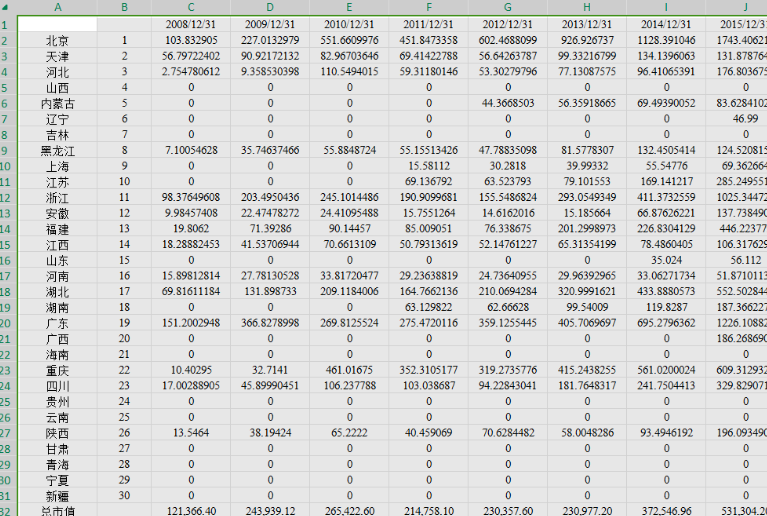Image resolution: width=767 pixels, height=516 pixels.
Task: Select column C header
Action: [x=191, y=7]
